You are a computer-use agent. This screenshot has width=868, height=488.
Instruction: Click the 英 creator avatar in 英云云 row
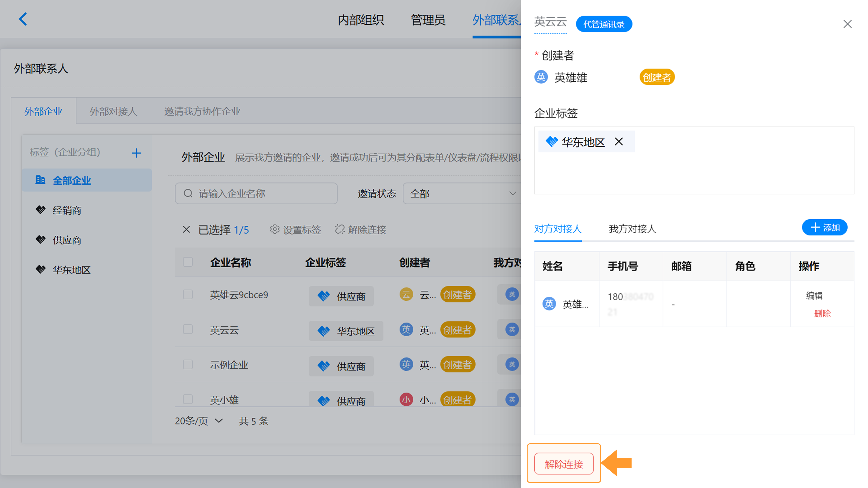click(x=406, y=329)
